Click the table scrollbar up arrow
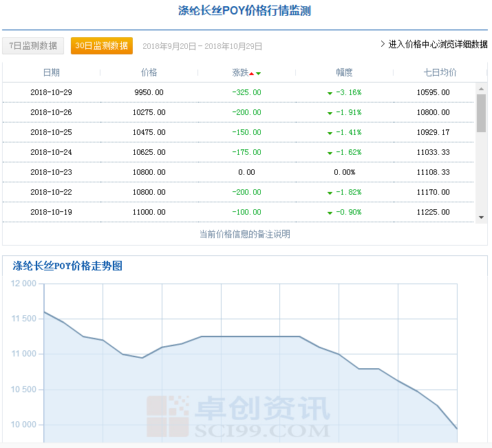The height and width of the screenshot is (448, 492). pos(481,89)
